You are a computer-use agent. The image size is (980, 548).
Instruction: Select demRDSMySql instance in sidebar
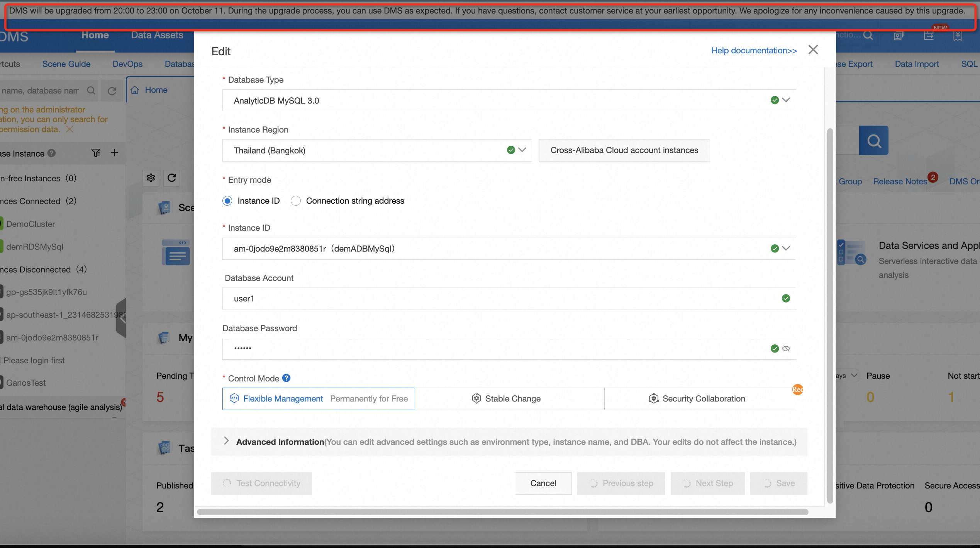[35, 247]
